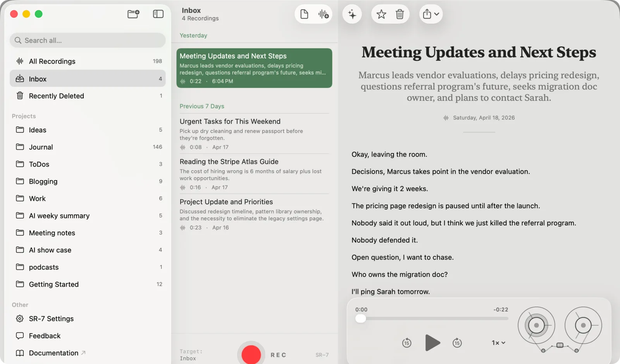Open the Ideas project folder

pyautogui.click(x=88, y=130)
